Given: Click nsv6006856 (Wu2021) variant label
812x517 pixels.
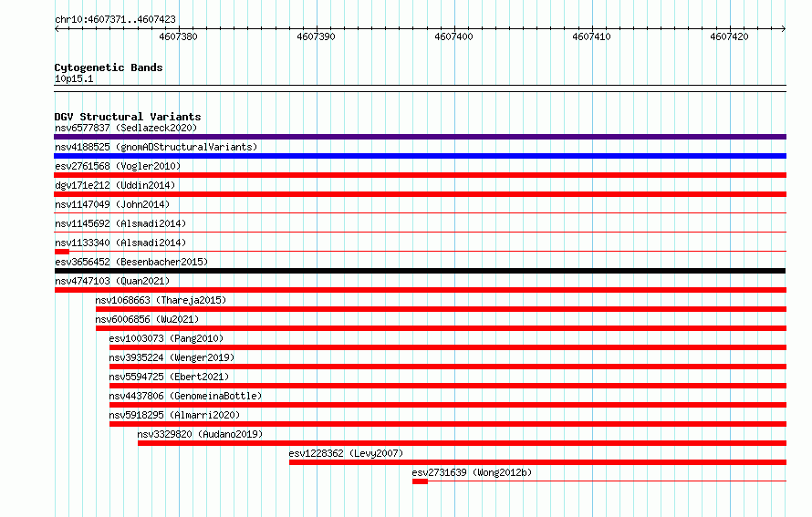Looking at the screenshot, I should pyautogui.click(x=147, y=319).
